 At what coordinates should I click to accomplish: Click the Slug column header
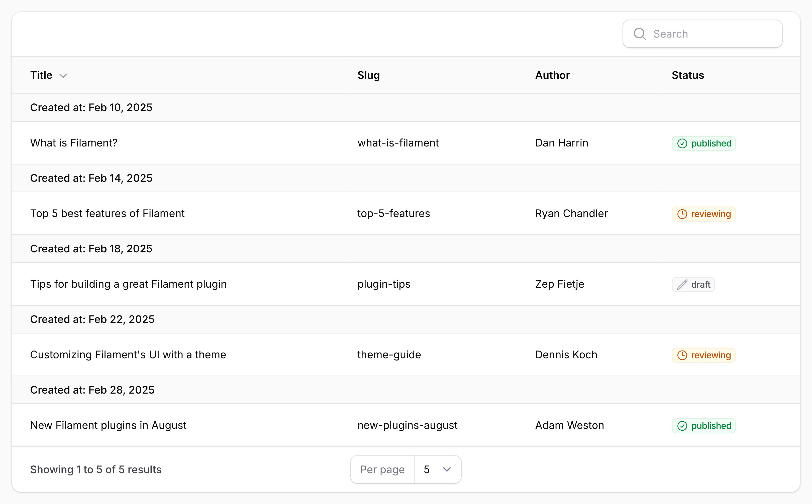368,75
